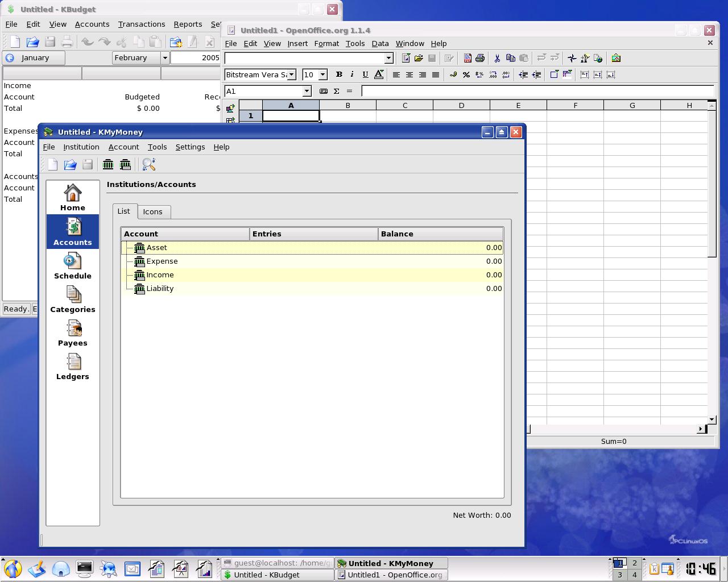
Task: Toggle Center horizontally in OpenOffice toolbar
Action: coord(409,74)
